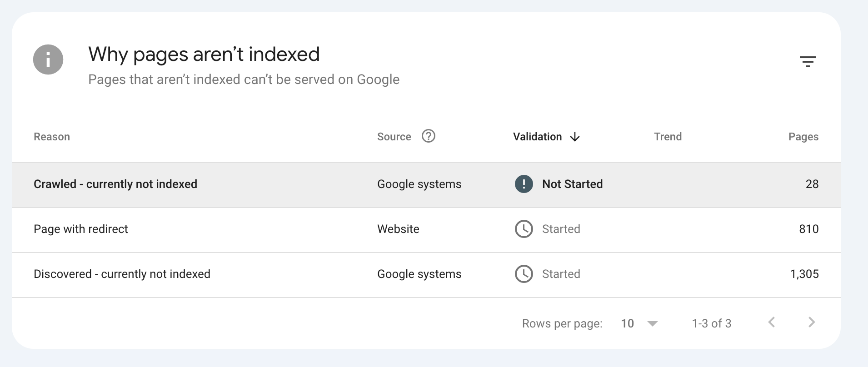Screen dimensions: 868x367
Task: Go to the next page of results
Action: pyautogui.click(x=811, y=322)
